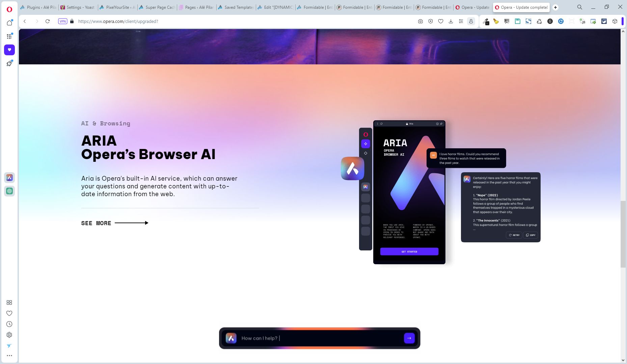Viewport: 627px width, 364px height.
Task: Click GET STARTED in the Aria preview
Action: (409, 251)
